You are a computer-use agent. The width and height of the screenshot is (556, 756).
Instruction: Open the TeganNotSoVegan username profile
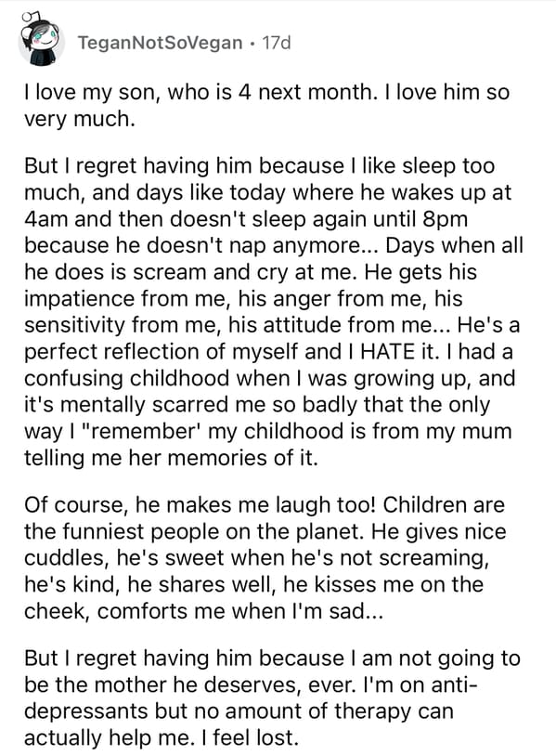[x=160, y=43]
